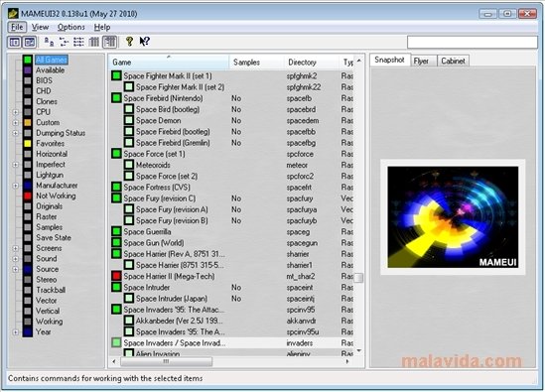The height and width of the screenshot is (392, 545).
Task: Switch to list view icon
Action: click(78, 42)
